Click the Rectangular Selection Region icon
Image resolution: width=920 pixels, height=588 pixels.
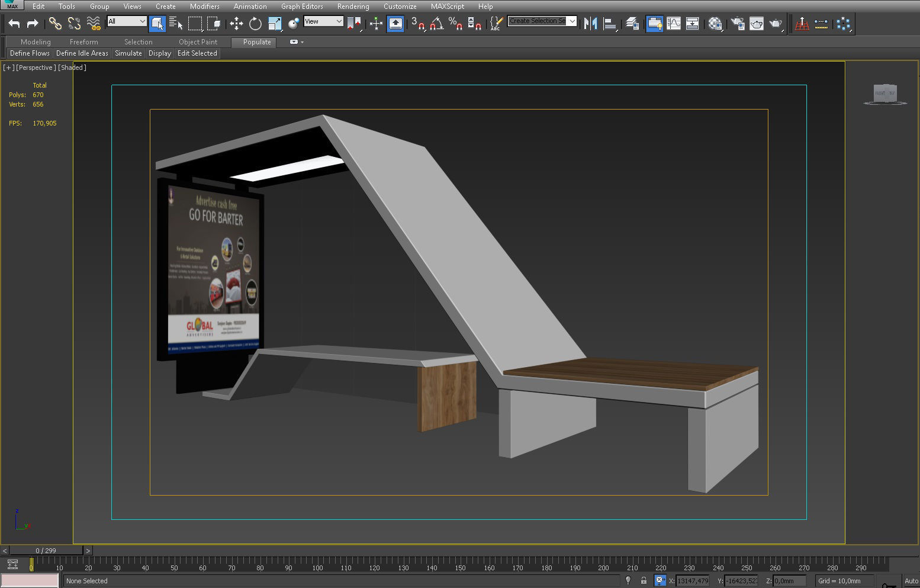click(x=195, y=24)
